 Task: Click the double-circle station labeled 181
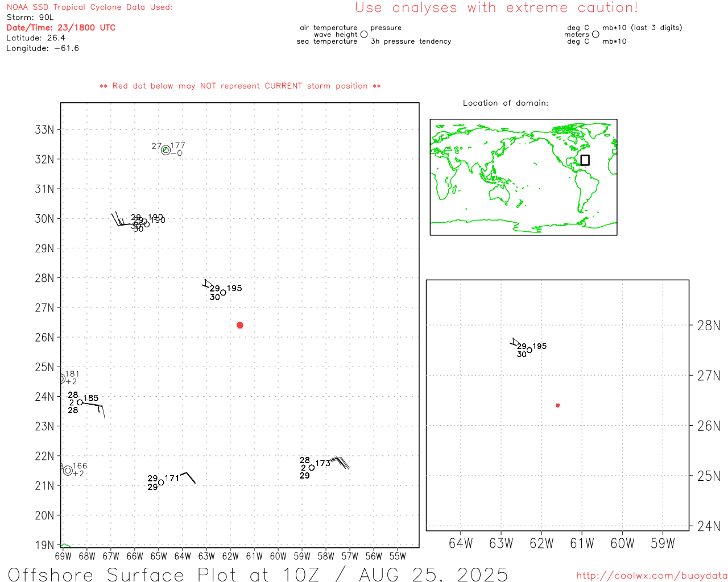click(x=61, y=379)
